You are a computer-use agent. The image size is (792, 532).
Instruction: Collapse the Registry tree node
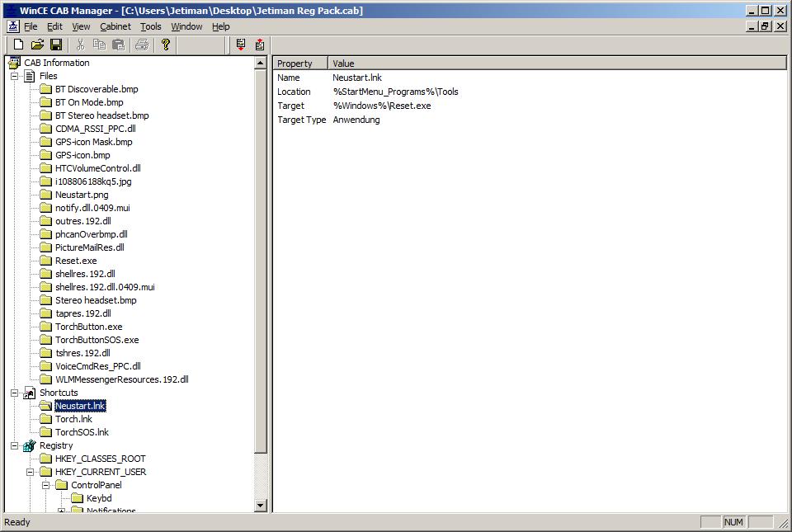point(15,445)
